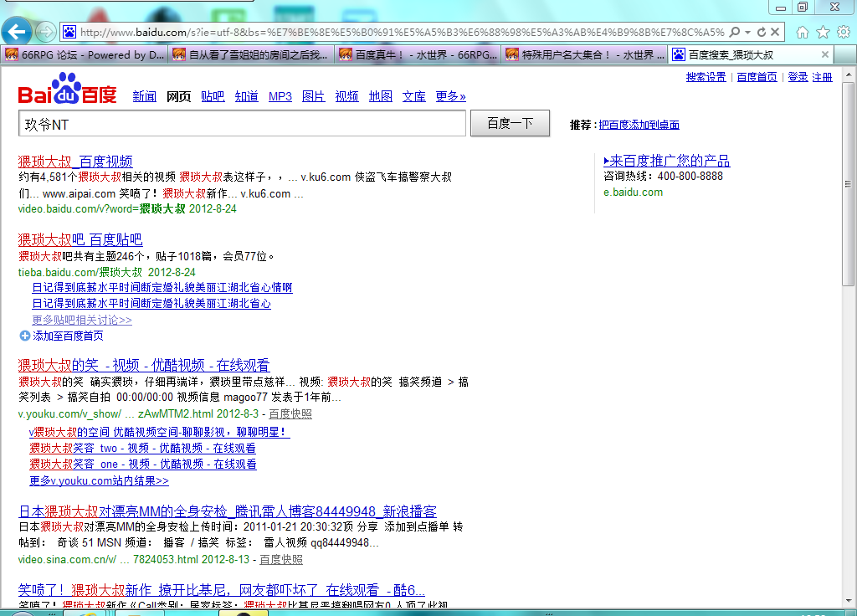Click 添加至百度首页 text
The width and height of the screenshot is (857, 616).
point(69,336)
